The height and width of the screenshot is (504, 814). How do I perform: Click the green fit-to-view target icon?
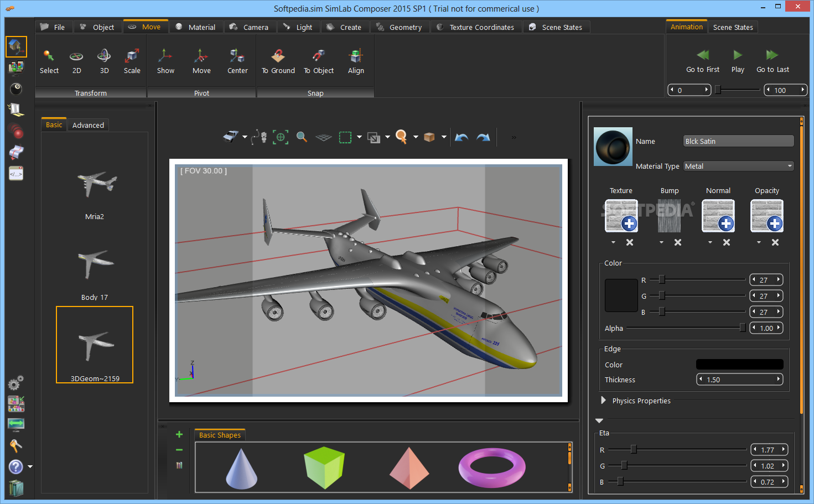[281, 137]
